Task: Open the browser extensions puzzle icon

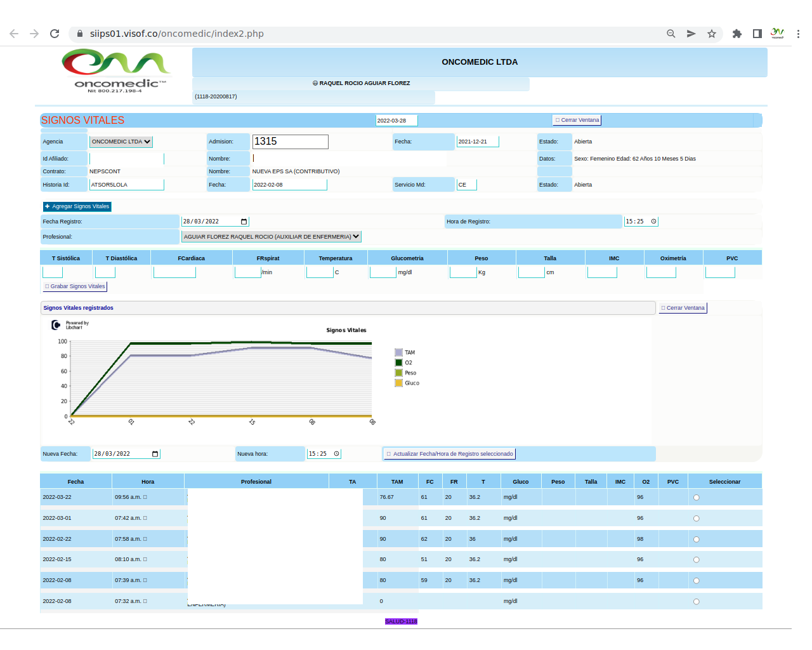Action: tap(737, 34)
